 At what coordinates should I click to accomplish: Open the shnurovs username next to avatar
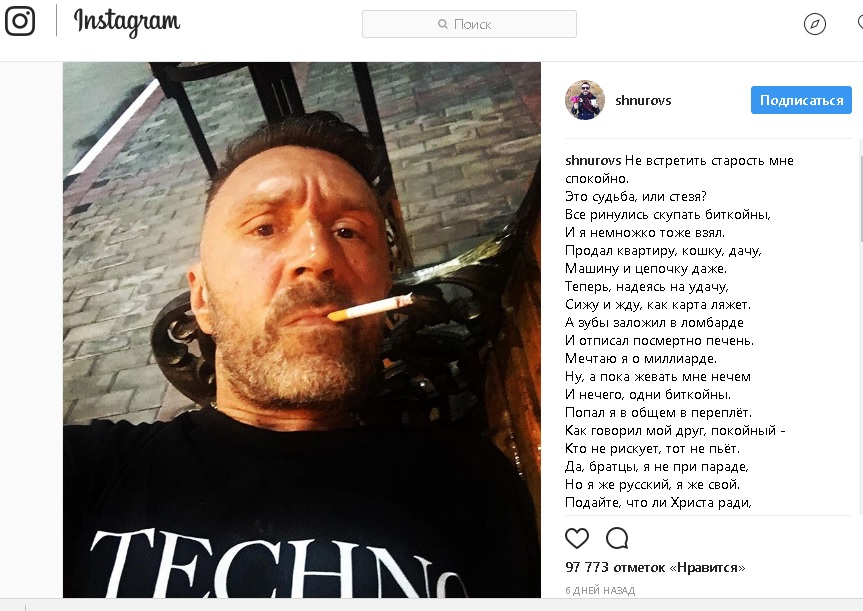point(643,101)
